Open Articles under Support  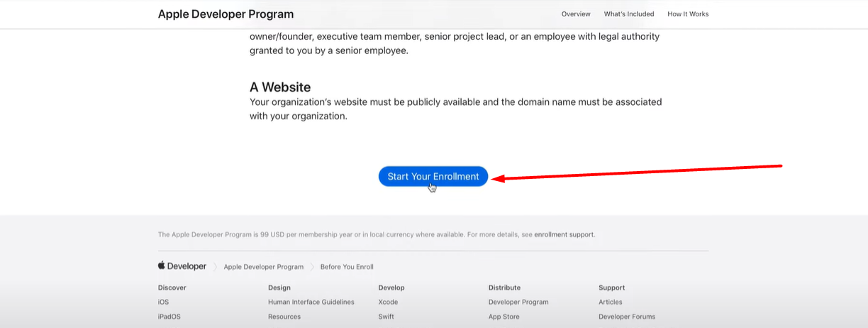pyautogui.click(x=610, y=302)
